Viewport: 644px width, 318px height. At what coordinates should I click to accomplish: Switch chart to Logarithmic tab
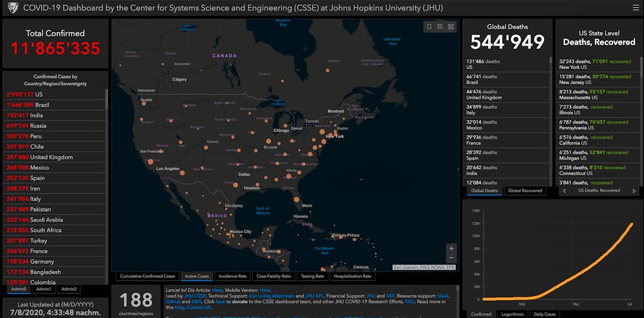pyautogui.click(x=513, y=314)
